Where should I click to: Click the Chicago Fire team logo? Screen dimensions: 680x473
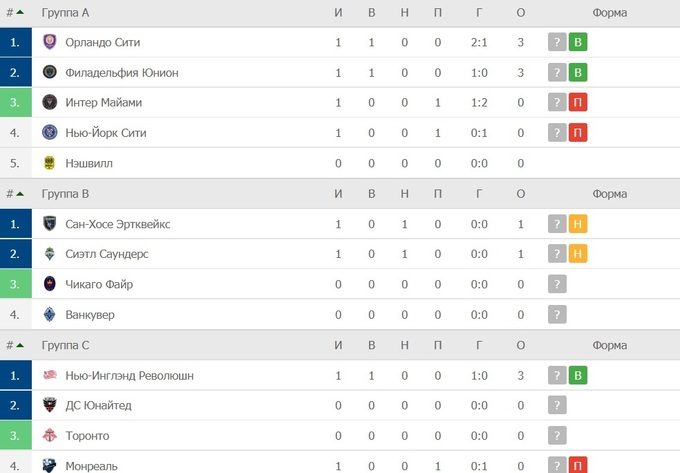pyautogui.click(x=49, y=284)
